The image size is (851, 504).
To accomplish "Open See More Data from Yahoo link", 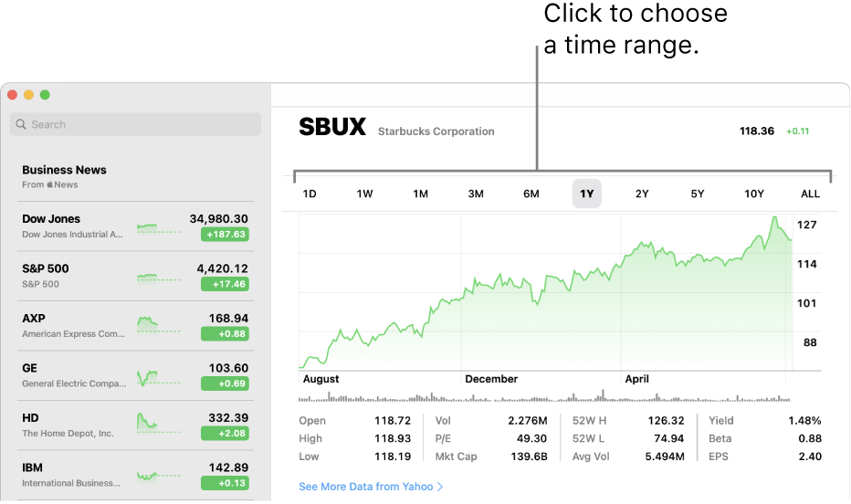I will pos(366,487).
